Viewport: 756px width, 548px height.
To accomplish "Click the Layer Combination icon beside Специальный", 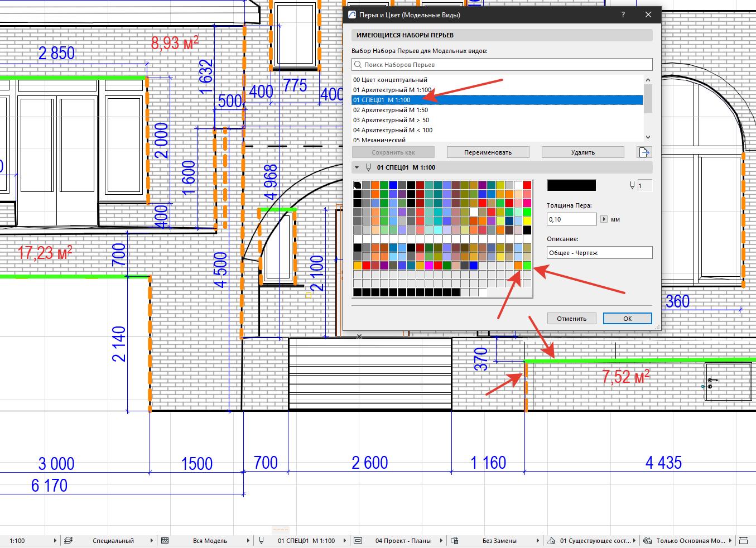I will coord(69,540).
